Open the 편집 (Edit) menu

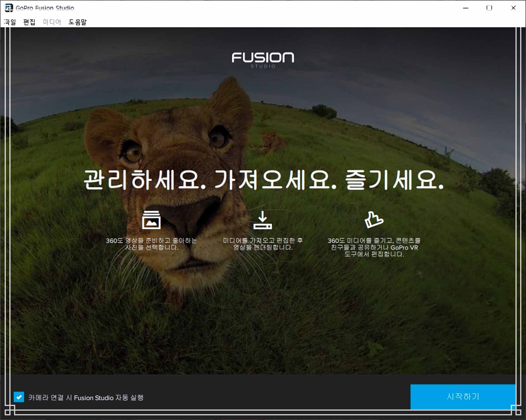click(x=29, y=22)
